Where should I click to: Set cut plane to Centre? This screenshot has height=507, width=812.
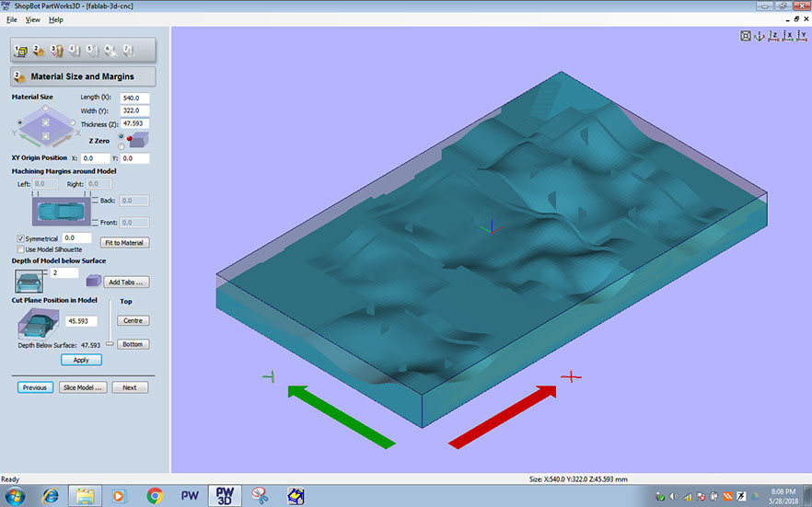pos(133,321)
